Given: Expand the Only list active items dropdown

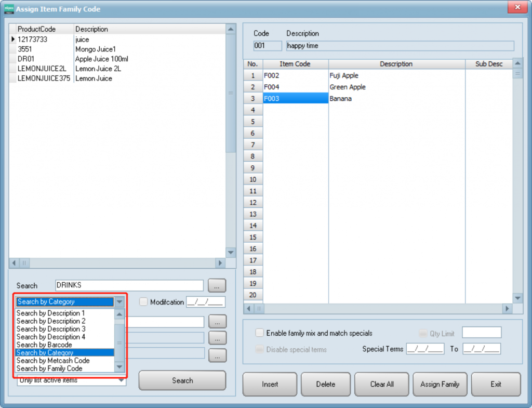Looking at the screenshot, I should 121,380.
